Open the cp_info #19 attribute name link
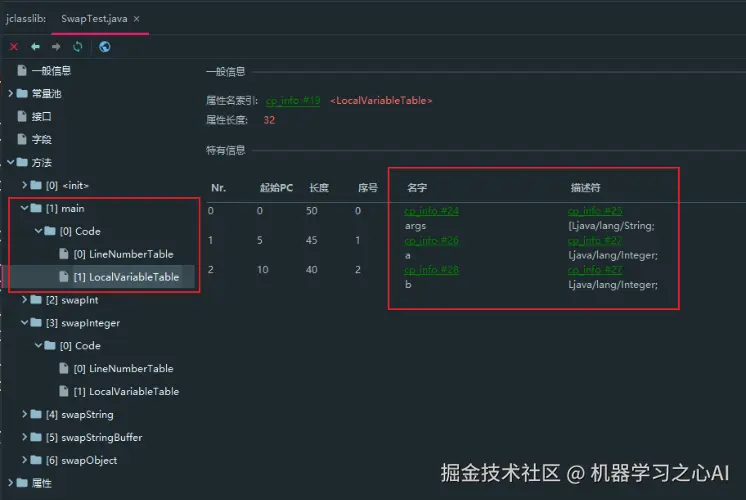Screen dimensions: 746x500 point(293,101)
